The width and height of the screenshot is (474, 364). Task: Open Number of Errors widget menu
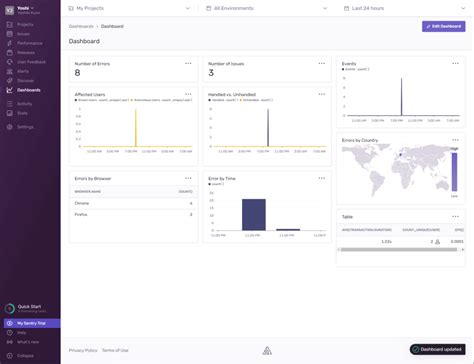coord(188,63)
